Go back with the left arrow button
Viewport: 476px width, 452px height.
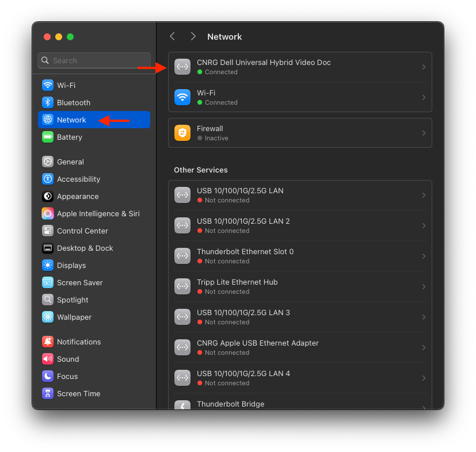coord(172,36)
